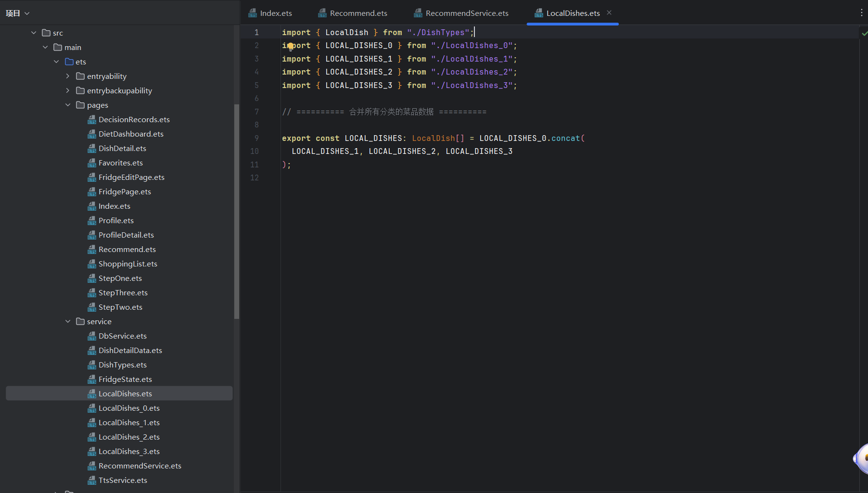Open the 项目 view dropdown
This screenshot has width=868, height=493.
[18, 13]
